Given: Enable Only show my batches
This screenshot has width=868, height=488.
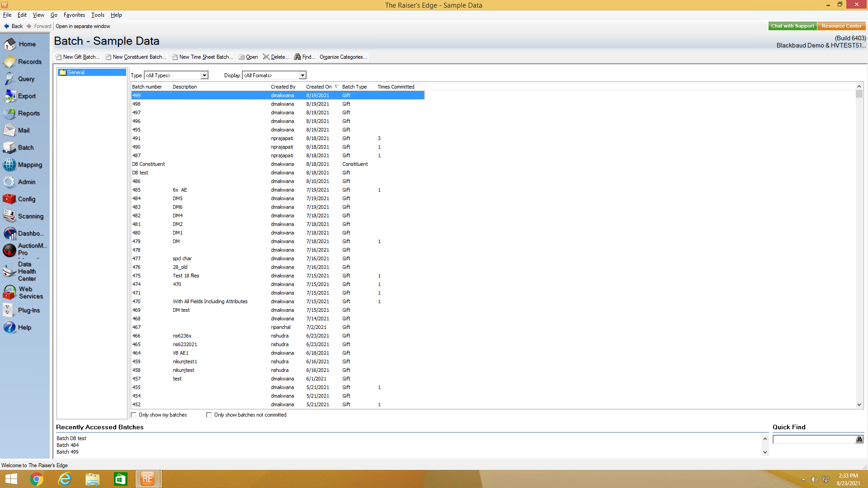Looking at the screenshot, I should coord(134,415).
